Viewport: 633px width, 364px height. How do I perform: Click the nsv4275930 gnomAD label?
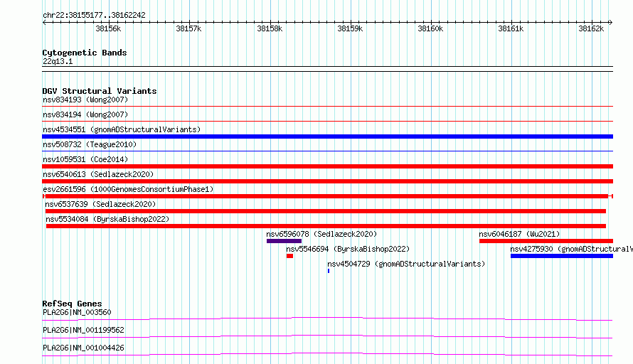coord(571,249)
